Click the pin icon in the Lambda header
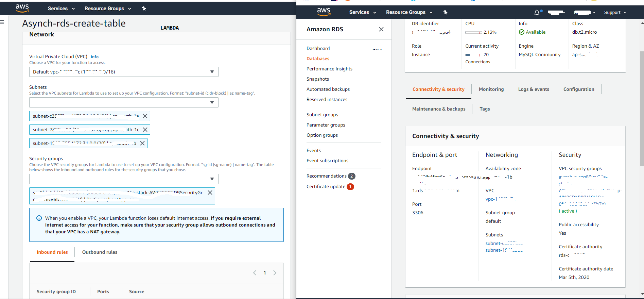The width and height of the screenshot is (644, 299). coord(144,9)
